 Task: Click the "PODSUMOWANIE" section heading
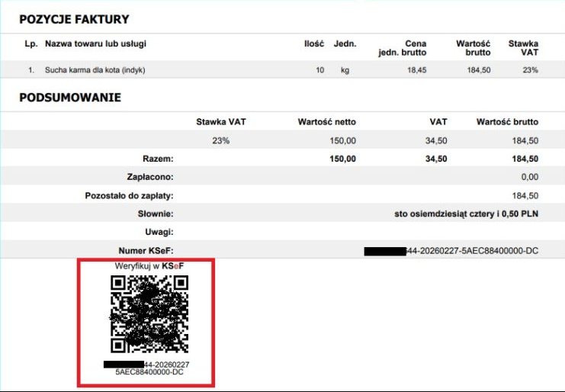[x=70, y=98]
